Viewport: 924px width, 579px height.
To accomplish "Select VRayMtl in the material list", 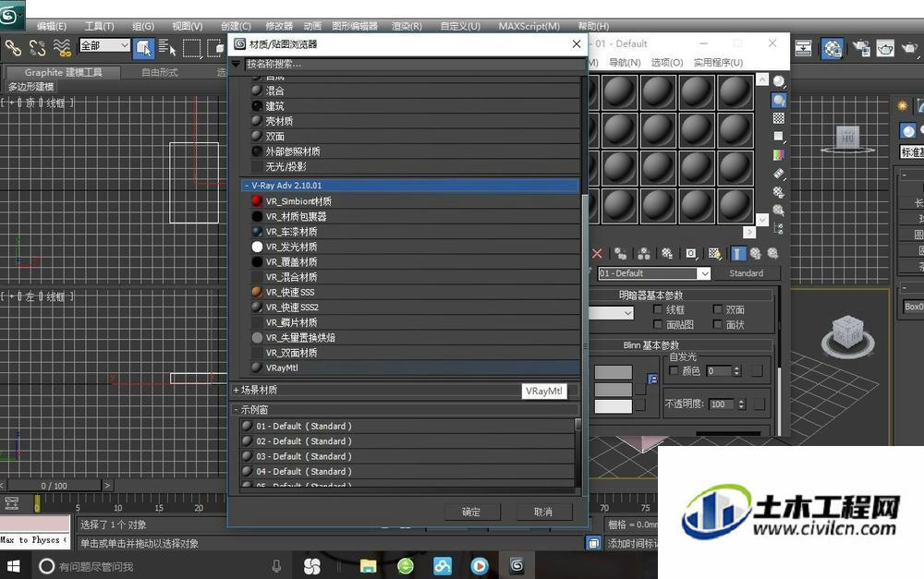I will point(410,368).
